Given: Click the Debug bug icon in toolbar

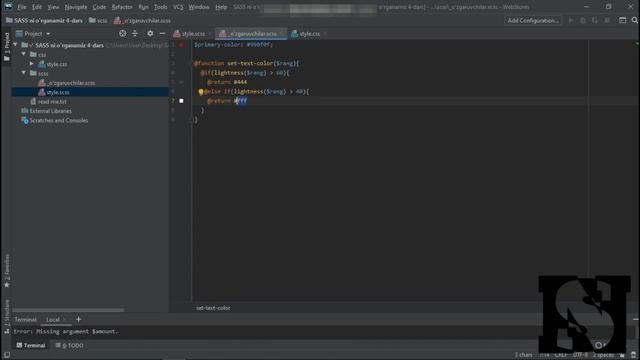Looking at the screenshot, I should pos(583,20).
